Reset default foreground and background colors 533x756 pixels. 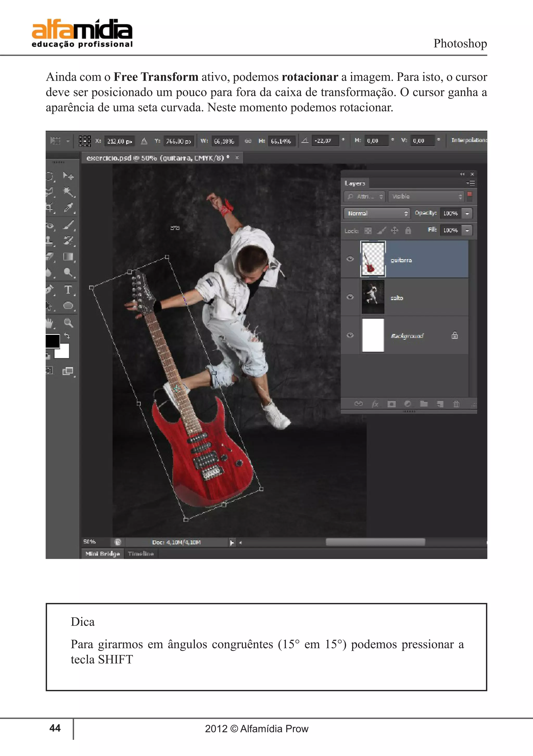pos(48,356)
